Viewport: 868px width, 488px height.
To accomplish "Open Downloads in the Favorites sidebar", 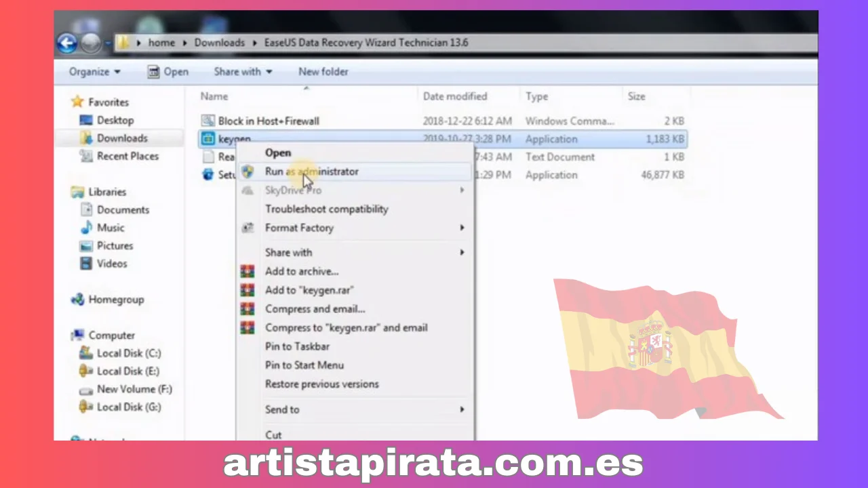I will (122, 138).
